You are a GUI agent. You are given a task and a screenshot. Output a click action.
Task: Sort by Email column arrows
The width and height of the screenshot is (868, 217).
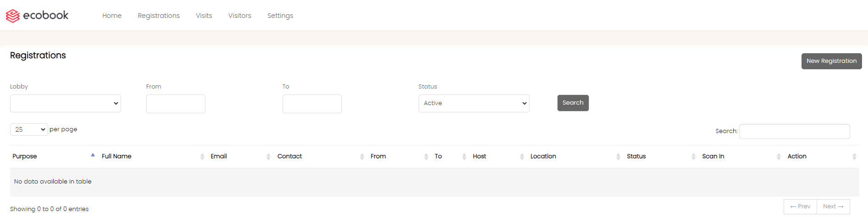click(x=269, y=156)
